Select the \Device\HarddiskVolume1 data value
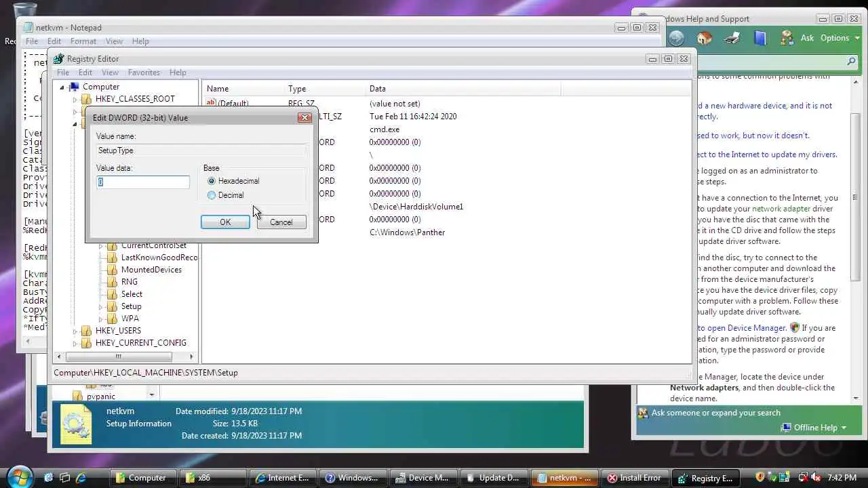 pyautogui.click(x=416, y=207)
